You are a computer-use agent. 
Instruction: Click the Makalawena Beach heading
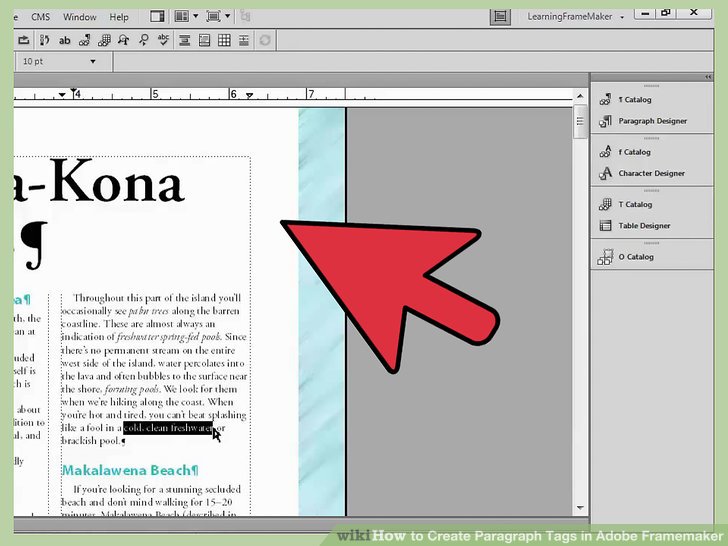pyautogui.click(x=130, y=469)
